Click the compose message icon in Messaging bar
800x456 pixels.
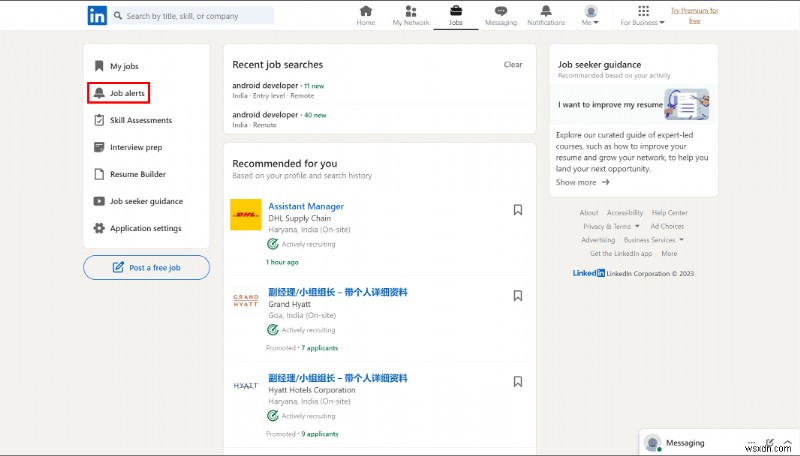(x=769, y=442)
